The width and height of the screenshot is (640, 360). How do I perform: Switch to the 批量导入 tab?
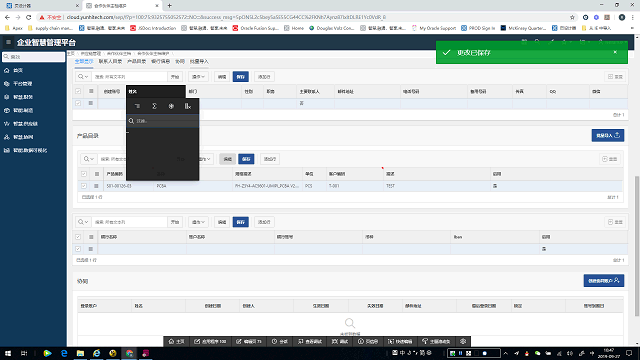(199, 62)
